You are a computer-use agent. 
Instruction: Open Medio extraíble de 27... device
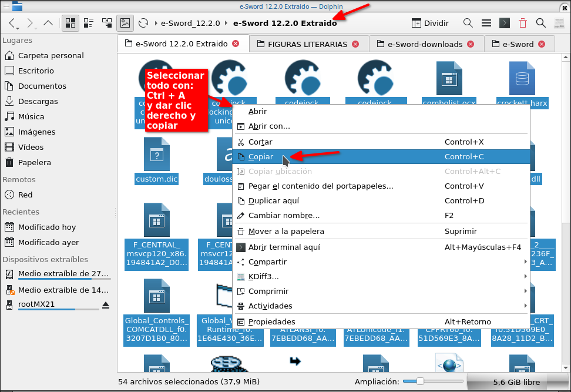(x=58, y=274)
